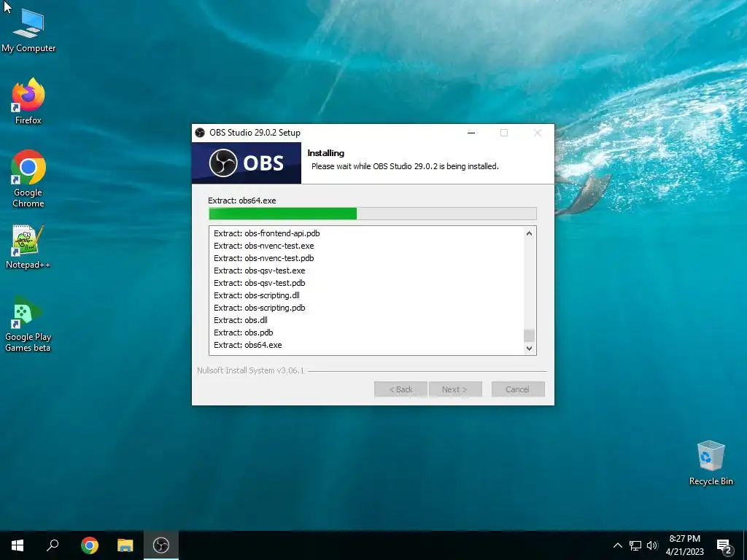747x560 pixels.
Task: Open the My Computer desktop icon
Action: click(28, 31)
